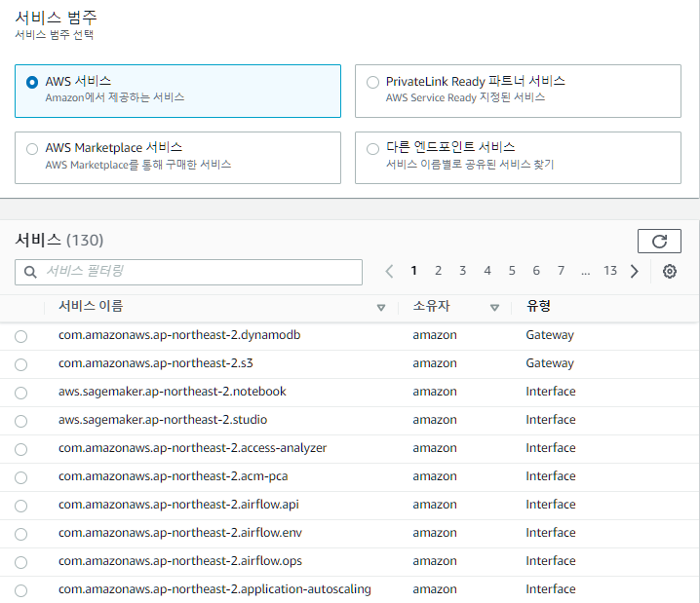
Task: Sort by 서비스 이름 column arrow
Action: pyautogui.click(x=381, y=308)
